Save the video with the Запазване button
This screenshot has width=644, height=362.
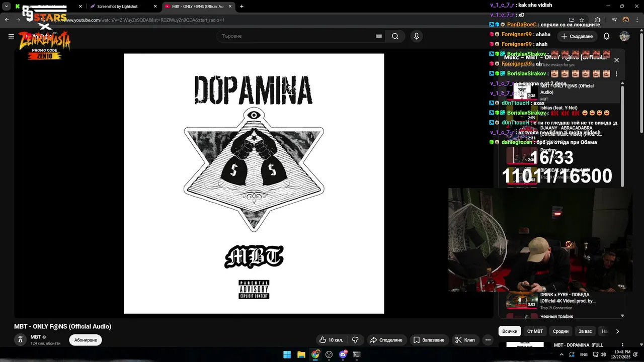point(429,340)
